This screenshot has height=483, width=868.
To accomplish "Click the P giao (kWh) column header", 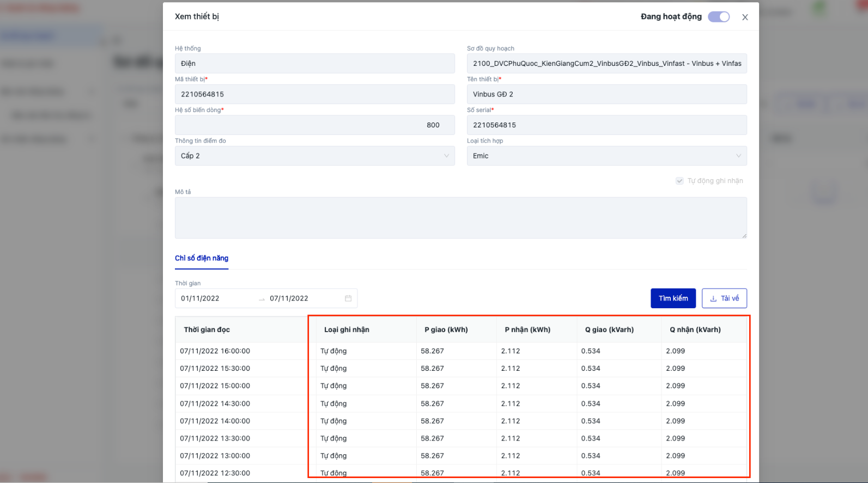I will 446,330.
